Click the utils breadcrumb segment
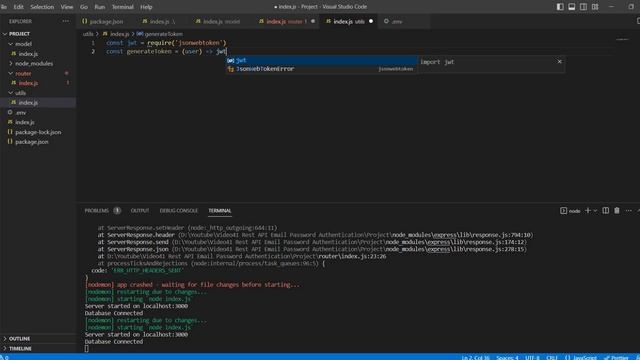 (88, 34)
